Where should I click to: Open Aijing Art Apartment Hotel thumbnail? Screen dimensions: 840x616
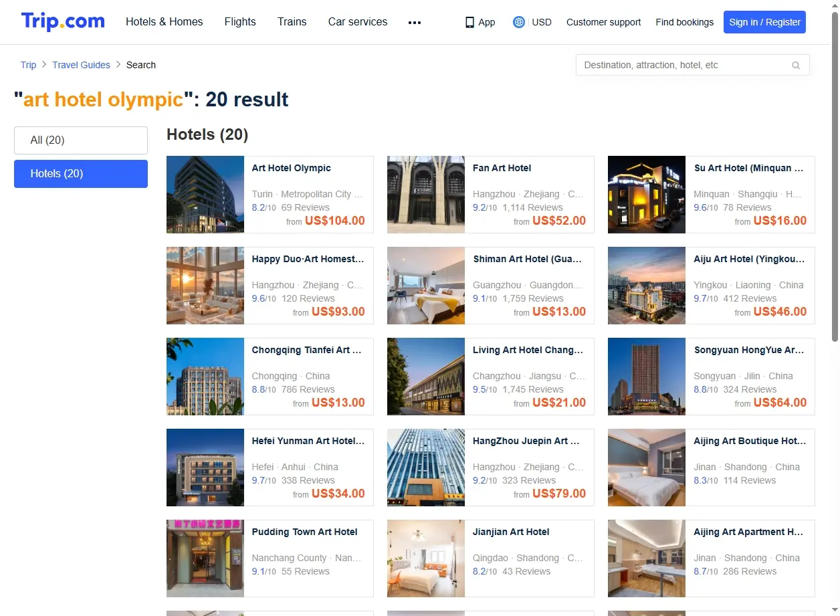(647, 558)
